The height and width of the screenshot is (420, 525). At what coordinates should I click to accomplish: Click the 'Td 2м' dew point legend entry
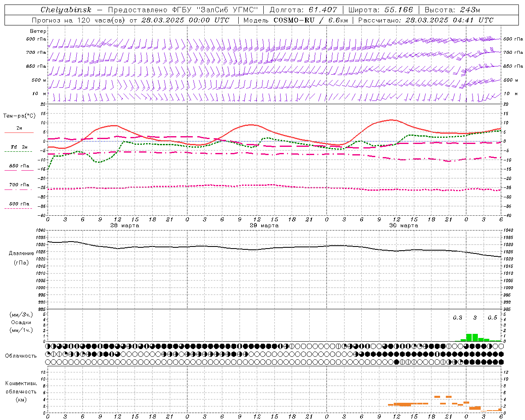point(19,147)
